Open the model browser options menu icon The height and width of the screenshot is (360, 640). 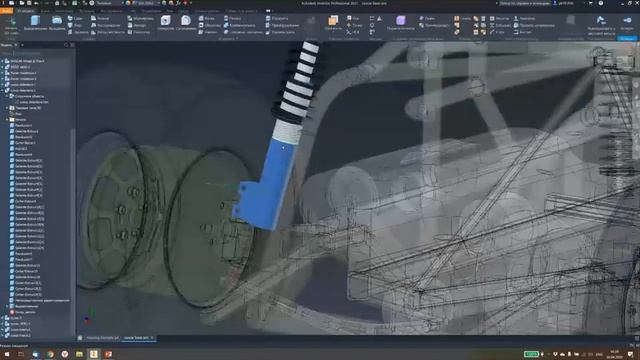point(73,45)
